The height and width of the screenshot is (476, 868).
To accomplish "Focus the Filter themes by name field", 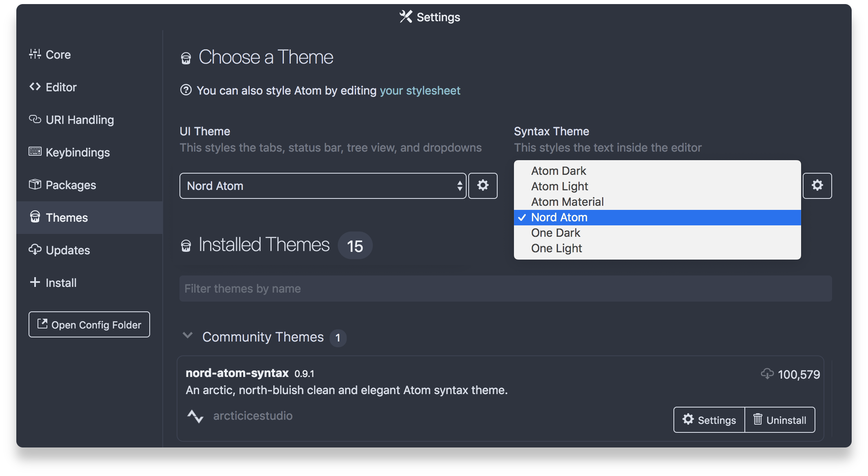I will [x=505, y=289].
